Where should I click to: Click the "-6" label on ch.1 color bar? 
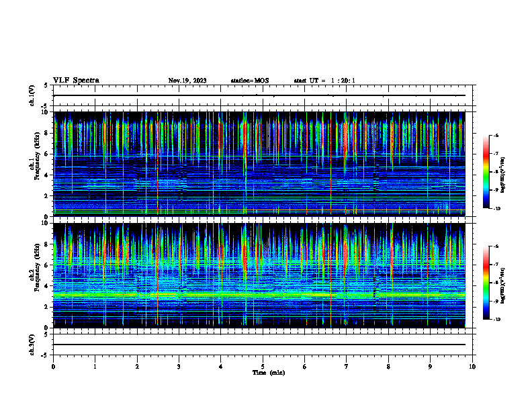pyautogui.click(x=496, y=135)
